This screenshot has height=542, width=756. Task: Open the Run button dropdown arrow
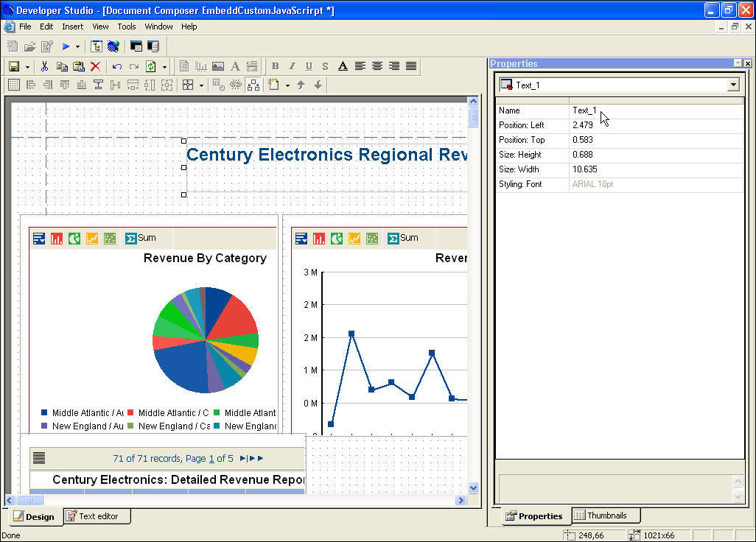pyautogui.click(x=77, y=46)
